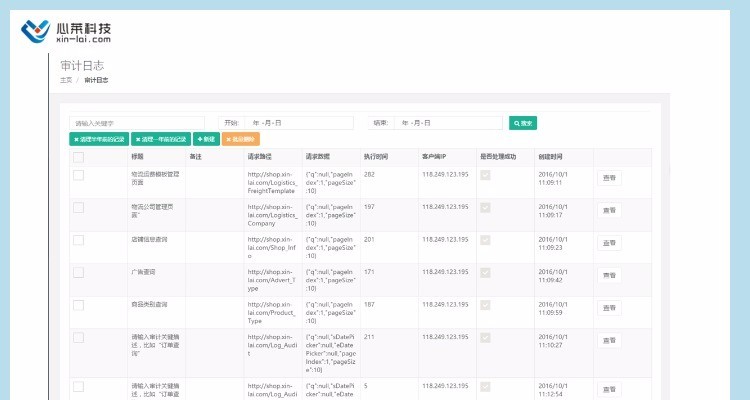This screenshot has width=750, height=400.
Task: Check the row with execution time 171
Action: point(78,273)
